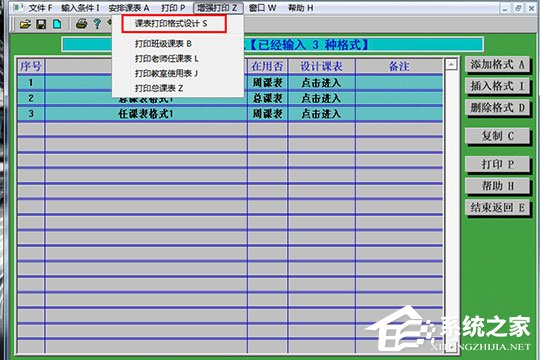This screenshot has width=540, height=360.
Task: Click the 打印 P side button
Action: tap(497, 164)
